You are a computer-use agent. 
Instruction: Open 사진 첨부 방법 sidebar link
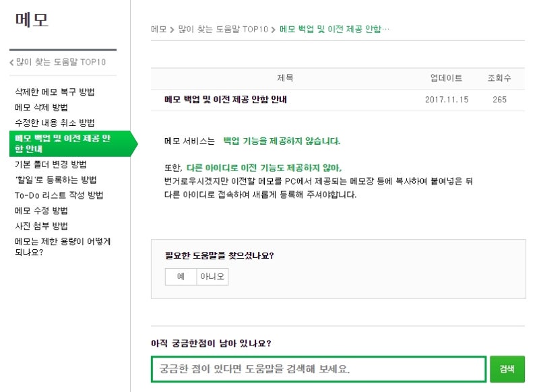41,226
